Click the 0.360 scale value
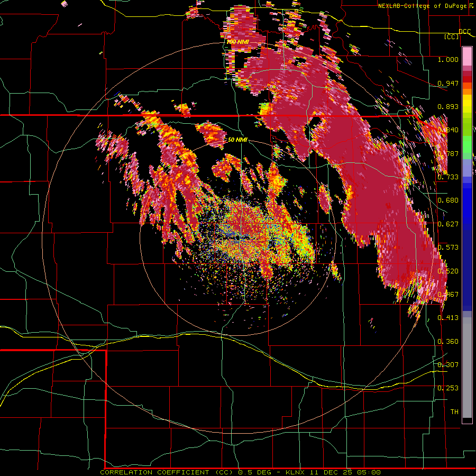This screenshot has height=476, width=476. [448, 342]
